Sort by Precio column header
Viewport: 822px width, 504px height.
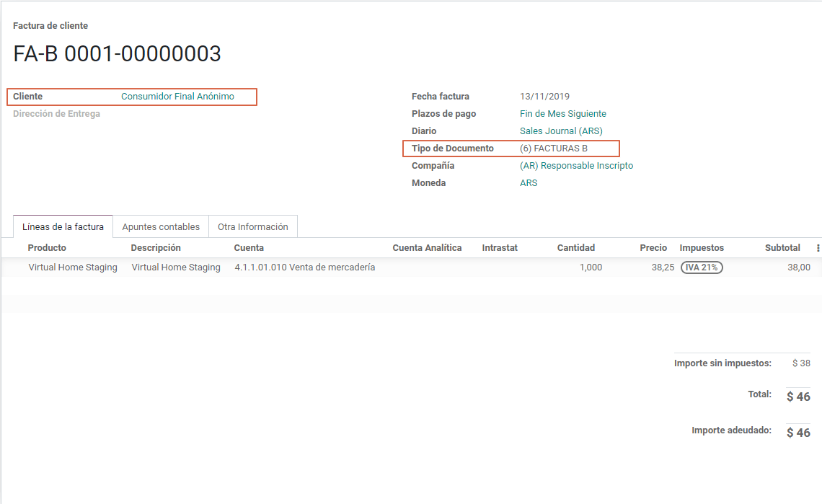point(653,248)
